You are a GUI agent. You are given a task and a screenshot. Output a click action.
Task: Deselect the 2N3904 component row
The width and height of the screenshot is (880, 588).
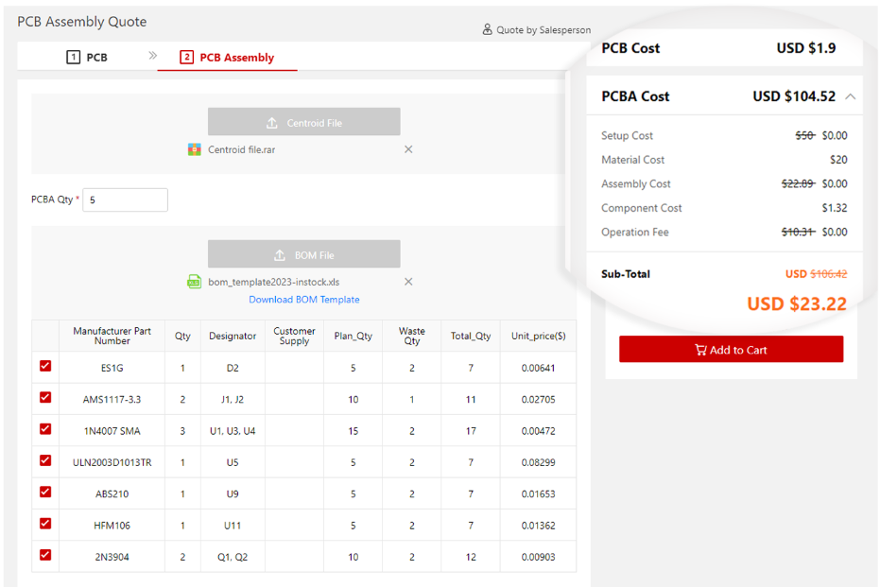click(45, 555)
